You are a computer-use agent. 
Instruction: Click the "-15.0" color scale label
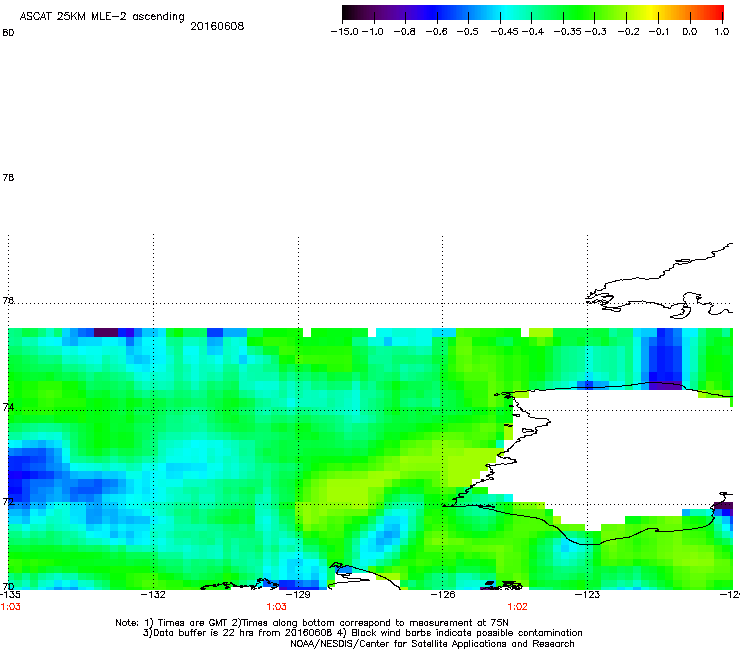(345, 32)
